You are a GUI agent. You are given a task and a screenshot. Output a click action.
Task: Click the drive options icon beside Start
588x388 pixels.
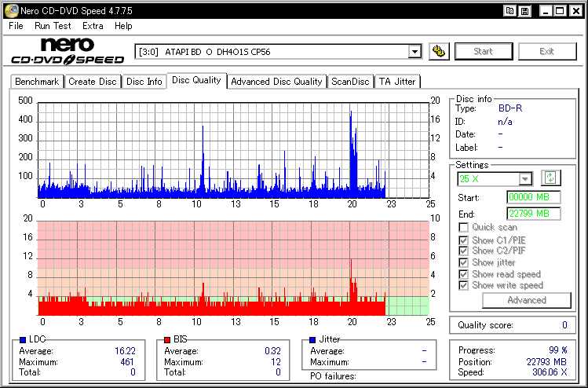pyautogui.click(x=439, y=51)
